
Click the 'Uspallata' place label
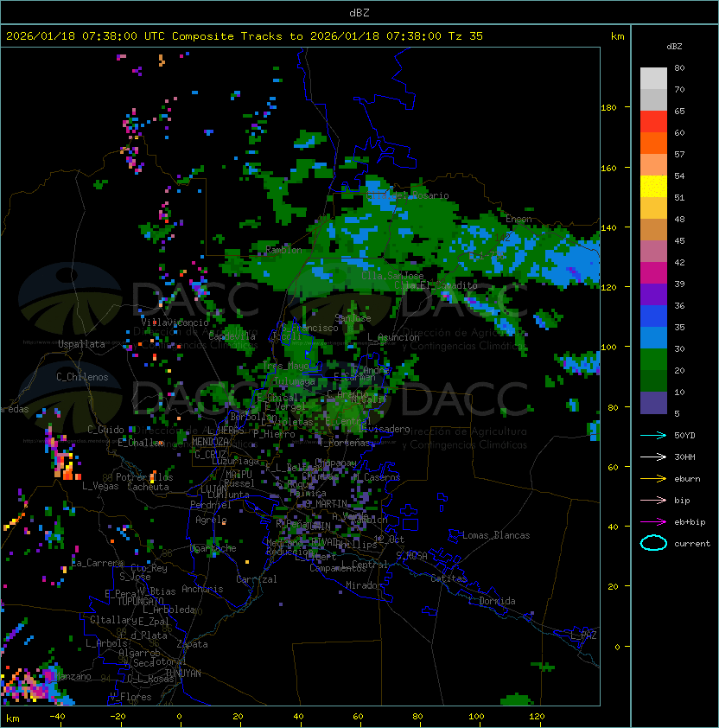point(81,344)
